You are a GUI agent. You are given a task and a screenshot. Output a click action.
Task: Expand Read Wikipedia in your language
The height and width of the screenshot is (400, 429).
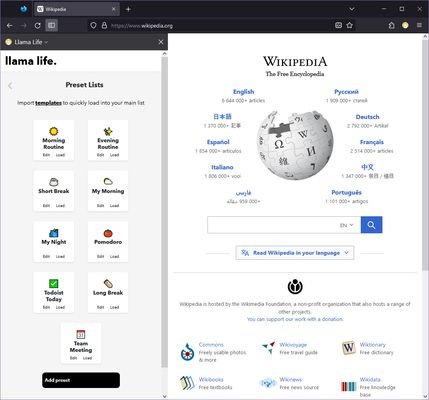[x=295, y=253]
